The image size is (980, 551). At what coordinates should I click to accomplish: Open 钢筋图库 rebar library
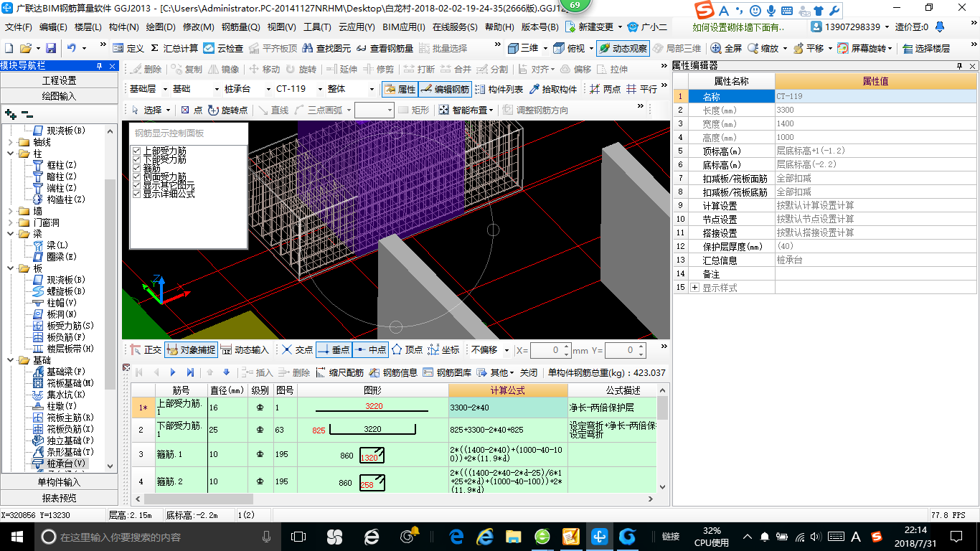tap(447, 372)
